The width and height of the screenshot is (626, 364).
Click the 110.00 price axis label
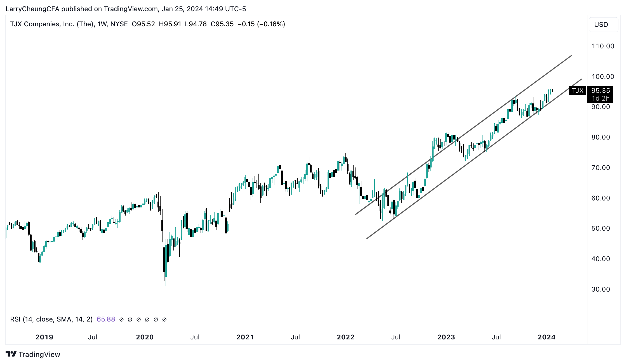click(x=603, y=46)
